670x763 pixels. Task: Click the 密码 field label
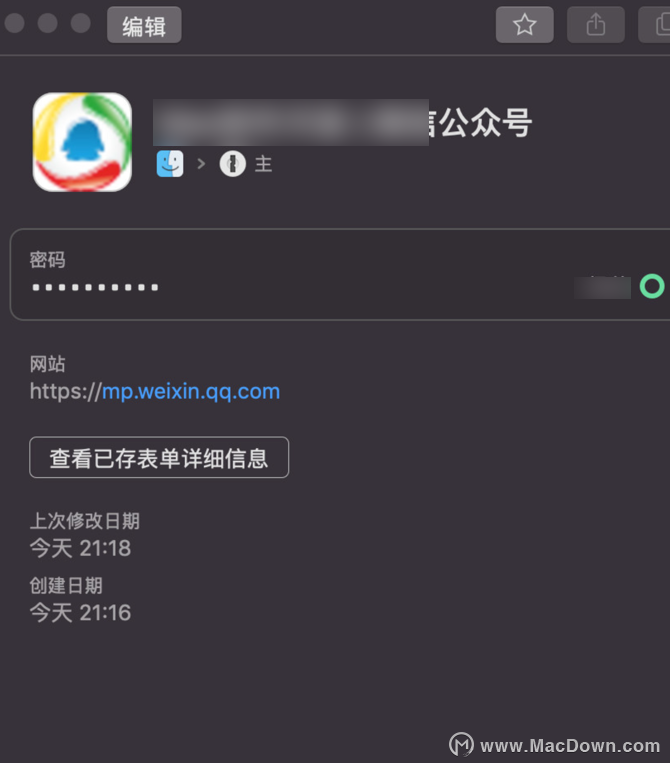(47, 260)
